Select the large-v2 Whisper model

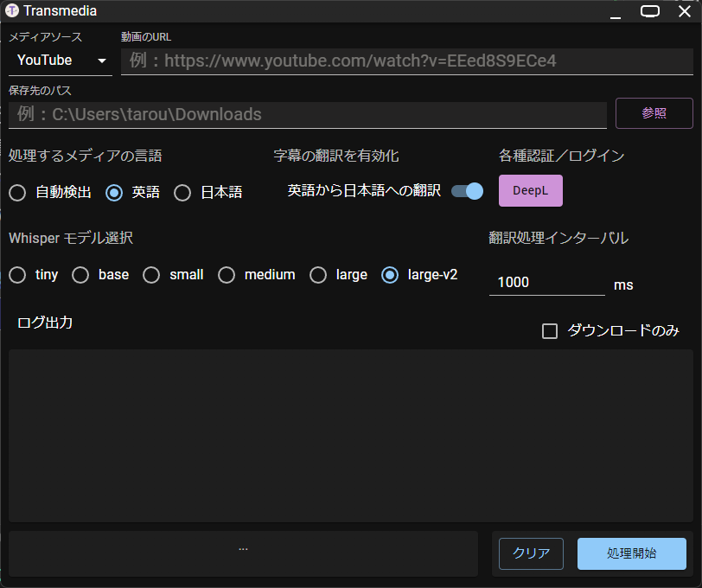click(390, 275)
